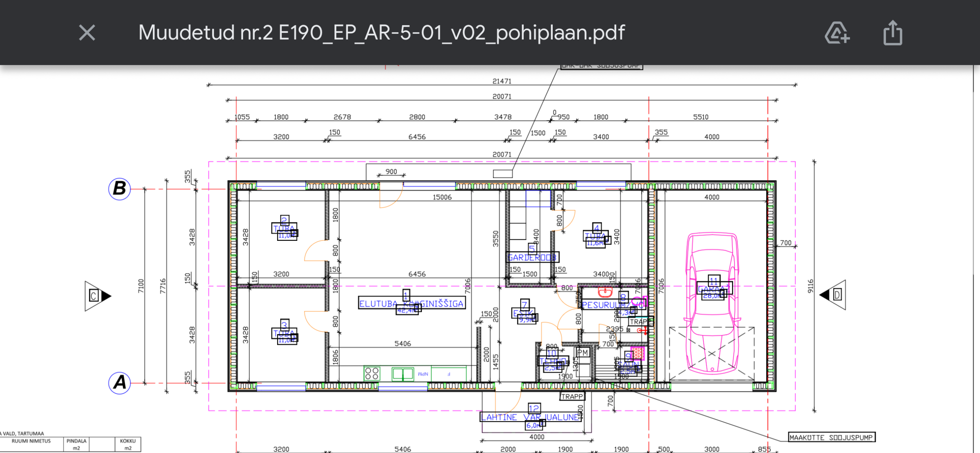Click the 21471 overall dimension text
The height and width of the screenshot is (453, 980).
click(502, 81)
